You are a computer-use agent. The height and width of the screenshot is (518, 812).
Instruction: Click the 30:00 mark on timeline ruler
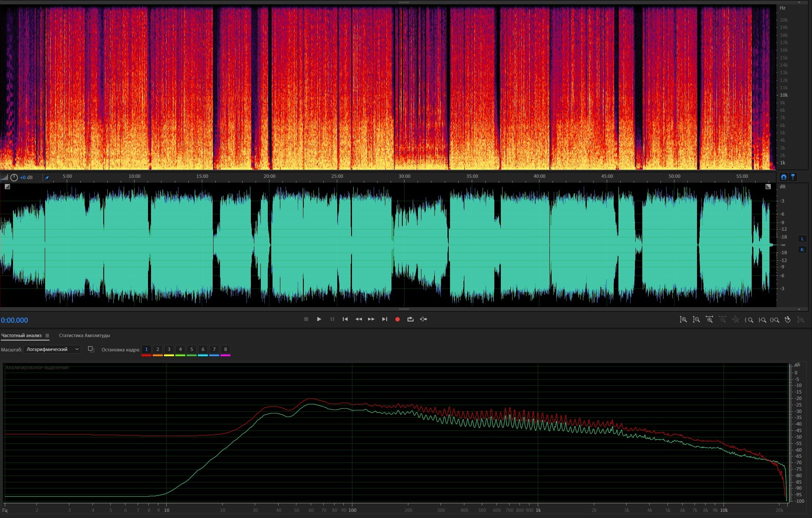tap(404, 177)
